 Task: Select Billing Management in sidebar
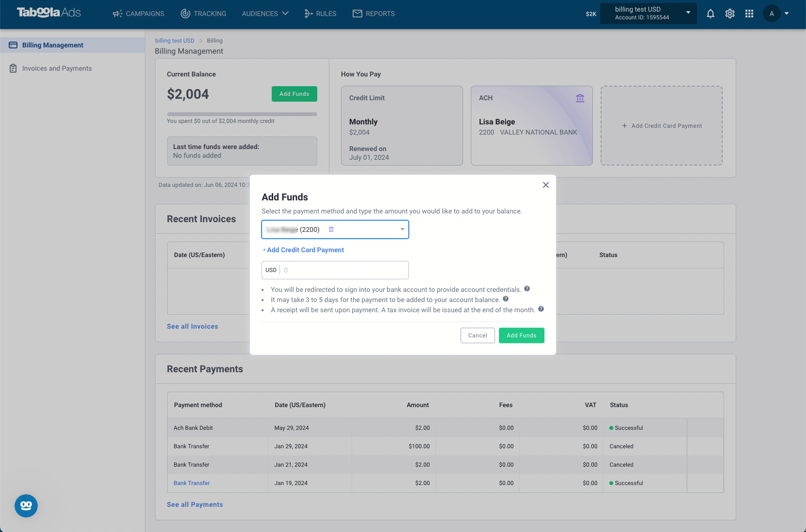coord(73,45)
